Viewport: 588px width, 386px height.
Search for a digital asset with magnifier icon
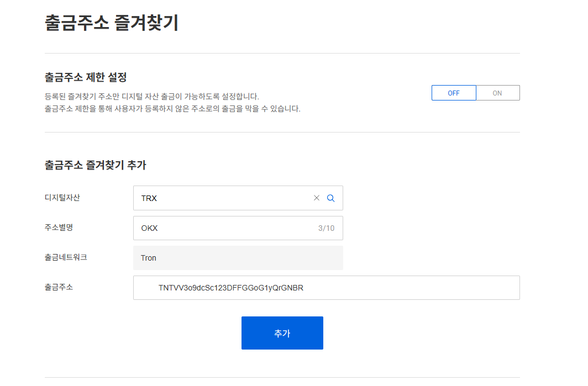coord(330,198)
